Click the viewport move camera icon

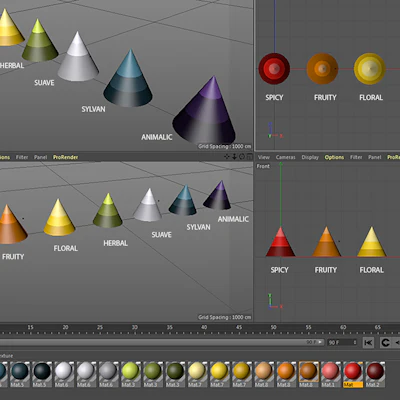[227, 157]
